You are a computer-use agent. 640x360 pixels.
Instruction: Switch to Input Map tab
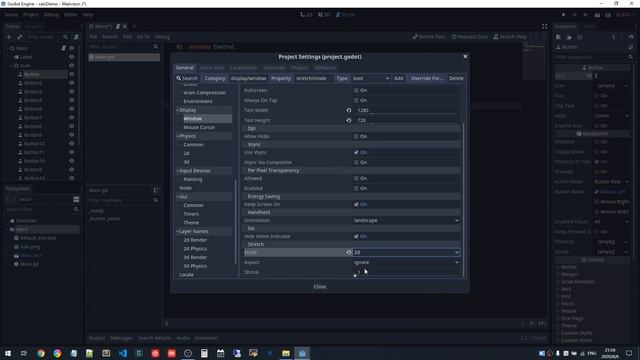[212, 68]
